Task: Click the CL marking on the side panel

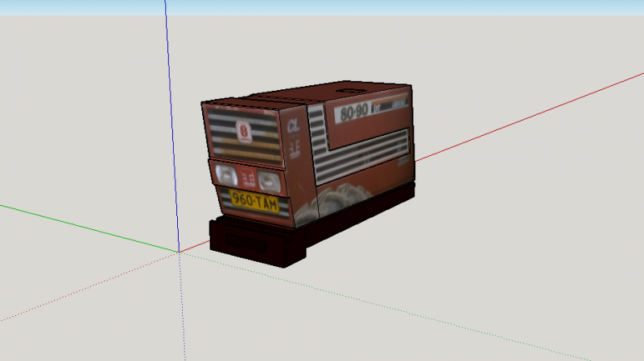Action: point(293,125)
